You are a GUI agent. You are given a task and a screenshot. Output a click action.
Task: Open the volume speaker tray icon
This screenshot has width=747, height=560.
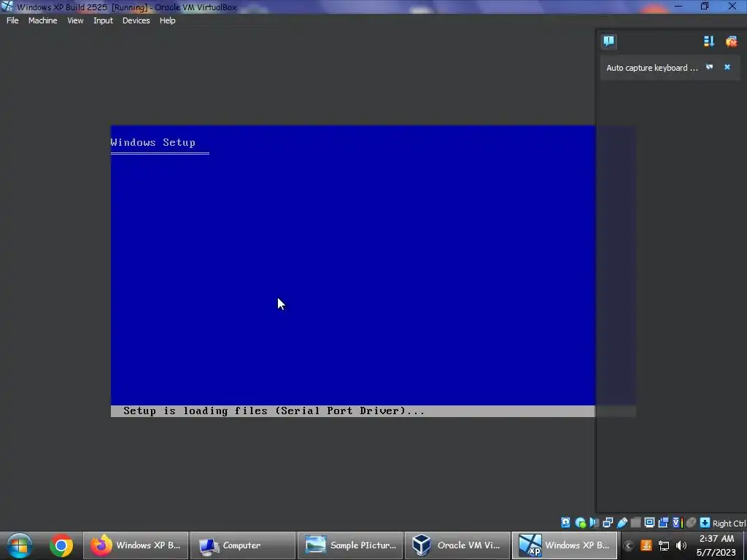click(681, 545)
